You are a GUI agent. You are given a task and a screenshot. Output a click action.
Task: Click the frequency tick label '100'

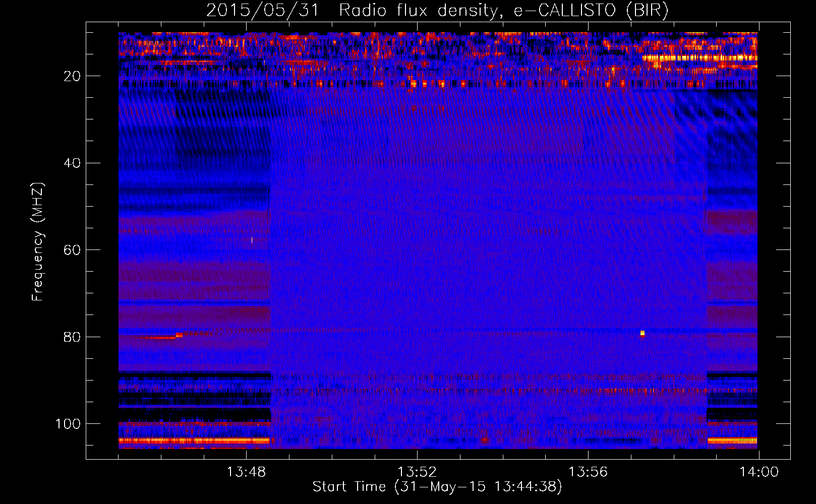coord(68,424)
